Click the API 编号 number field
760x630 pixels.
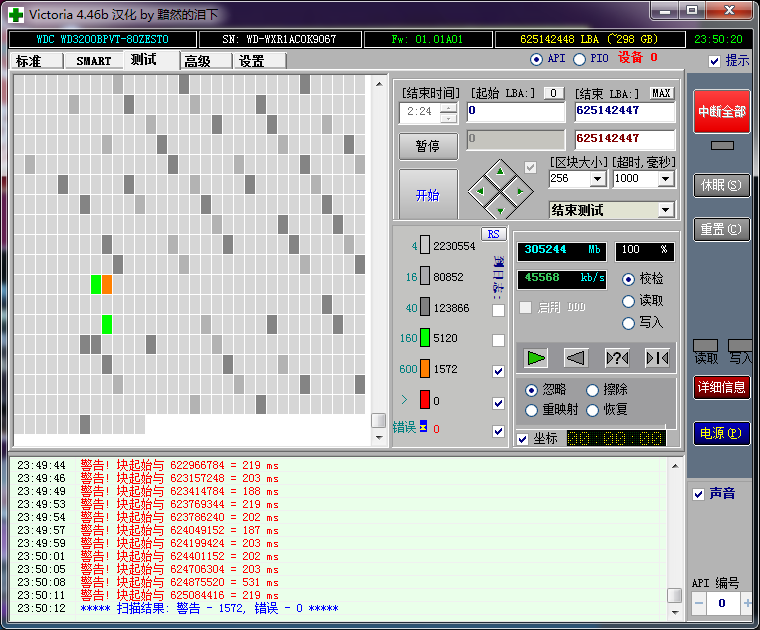(x=723, y=603)
